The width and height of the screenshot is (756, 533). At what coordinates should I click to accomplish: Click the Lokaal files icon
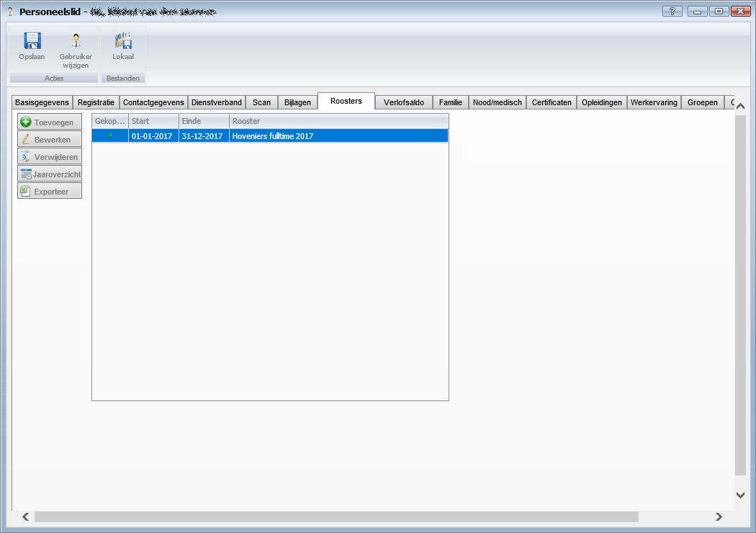(123, 42)
